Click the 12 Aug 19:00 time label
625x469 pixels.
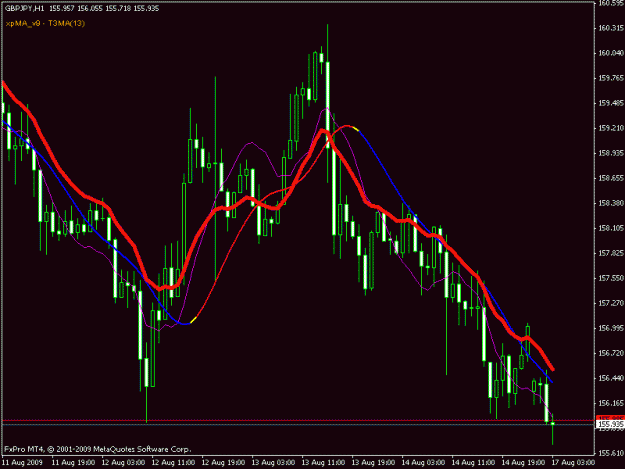pos(223,463)
